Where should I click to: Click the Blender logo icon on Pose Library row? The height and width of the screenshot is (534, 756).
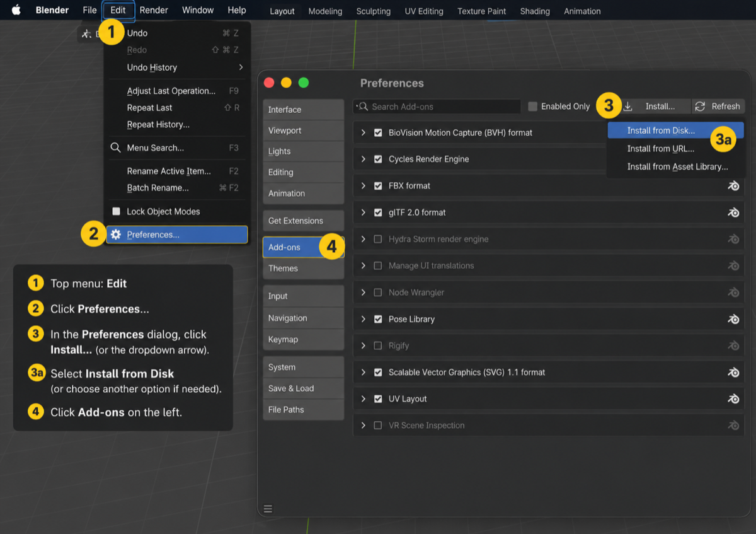[x=733, y=319]
